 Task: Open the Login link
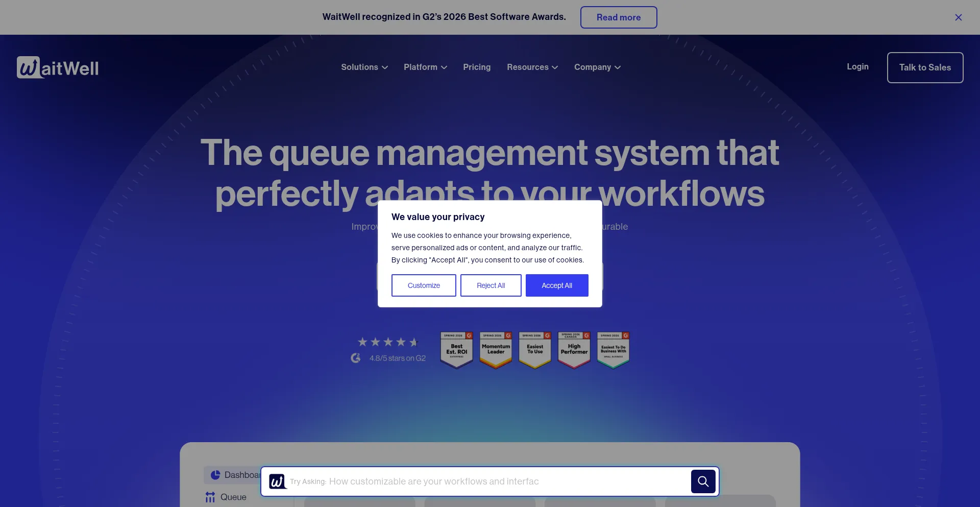(x=857, y=66)
